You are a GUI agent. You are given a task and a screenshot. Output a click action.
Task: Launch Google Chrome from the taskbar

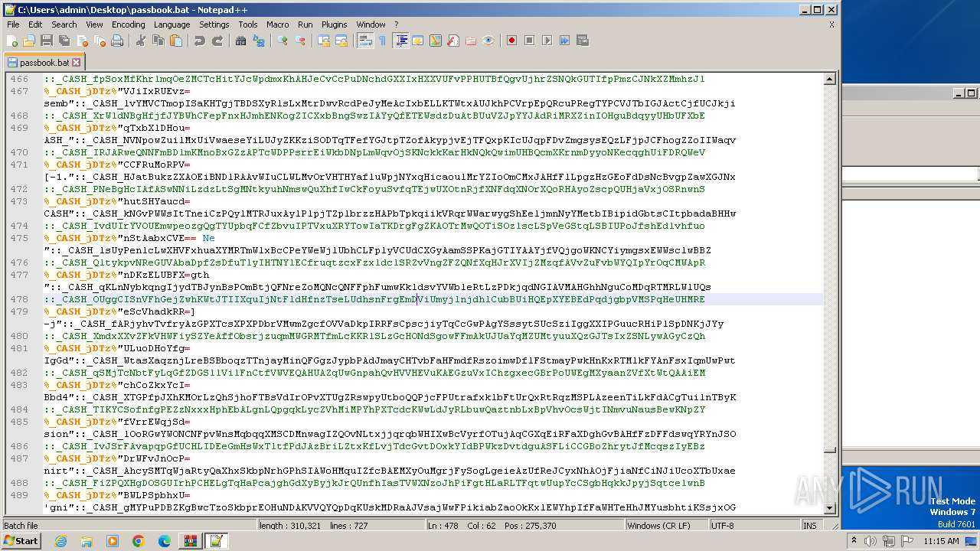click(138, 541)
